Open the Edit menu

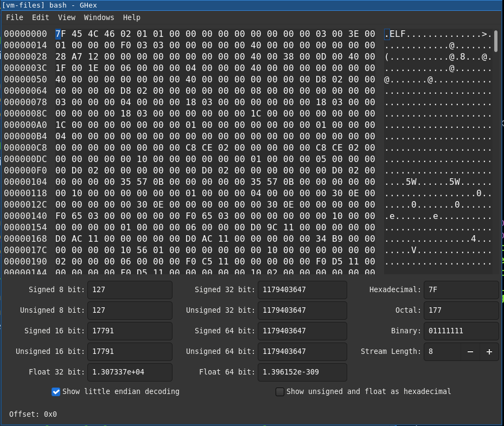pyautogui.click(x=41, y=17)
